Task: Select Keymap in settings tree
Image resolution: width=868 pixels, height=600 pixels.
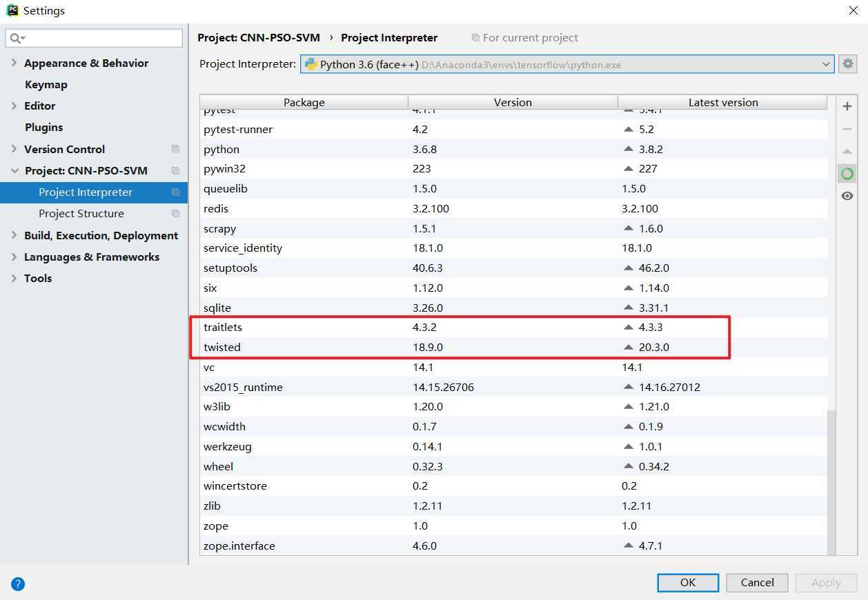Action: 46,84
